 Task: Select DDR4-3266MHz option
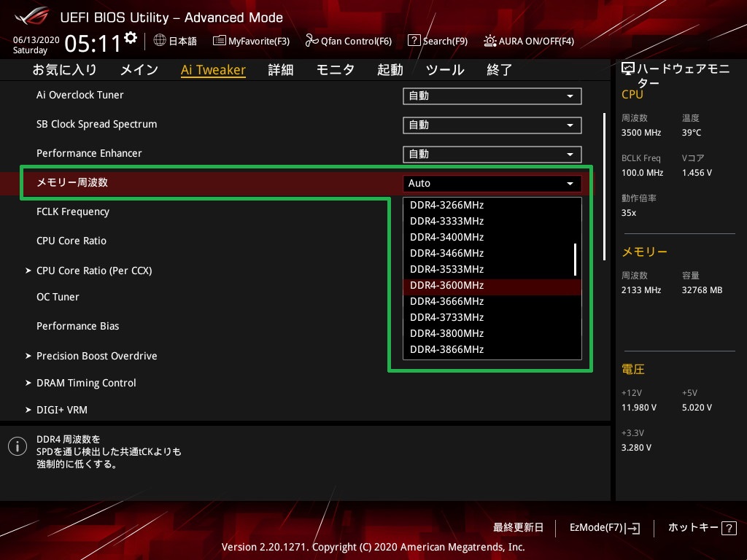[x=492, y=205]
